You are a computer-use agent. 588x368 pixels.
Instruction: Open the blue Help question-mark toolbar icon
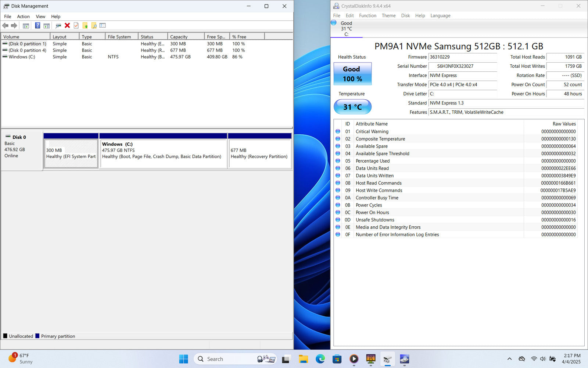37,25
